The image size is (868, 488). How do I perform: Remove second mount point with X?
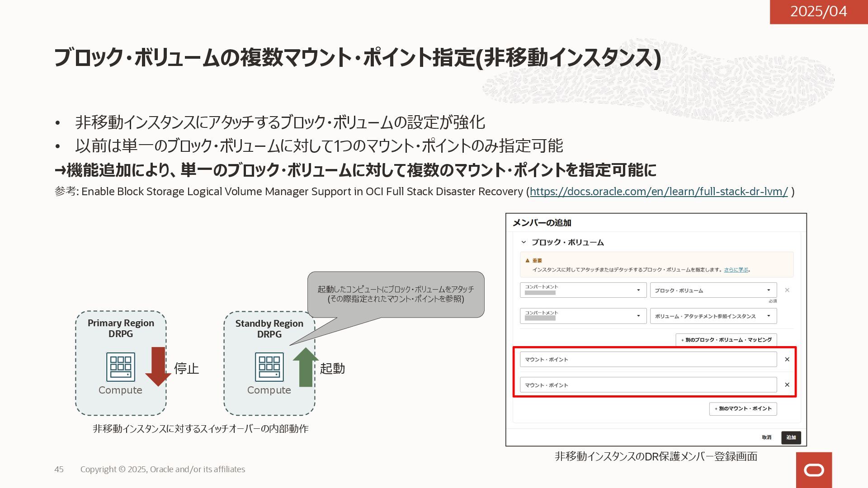click(787, 385)
